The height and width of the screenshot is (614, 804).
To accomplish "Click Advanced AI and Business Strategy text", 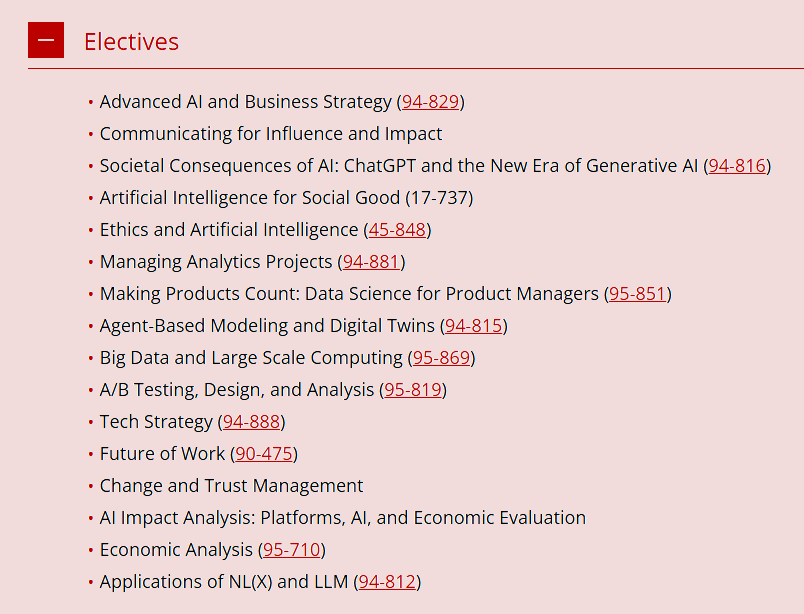I will pyautogui.click(x=246, y=102).
